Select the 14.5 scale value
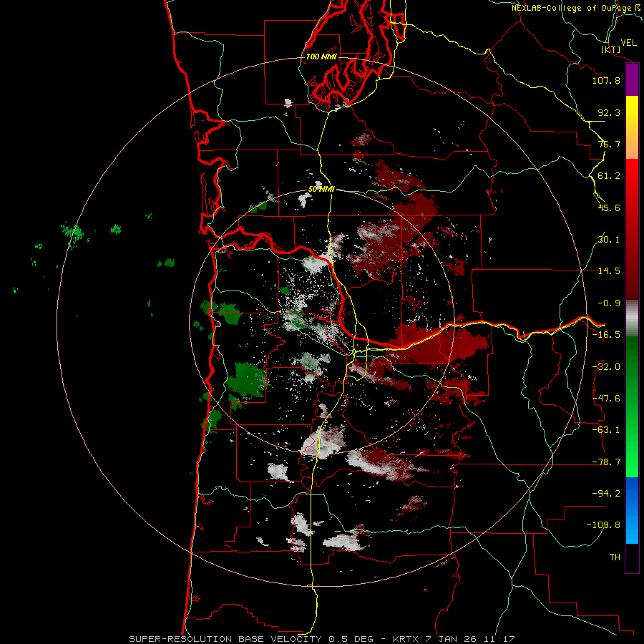 (609, 271)
